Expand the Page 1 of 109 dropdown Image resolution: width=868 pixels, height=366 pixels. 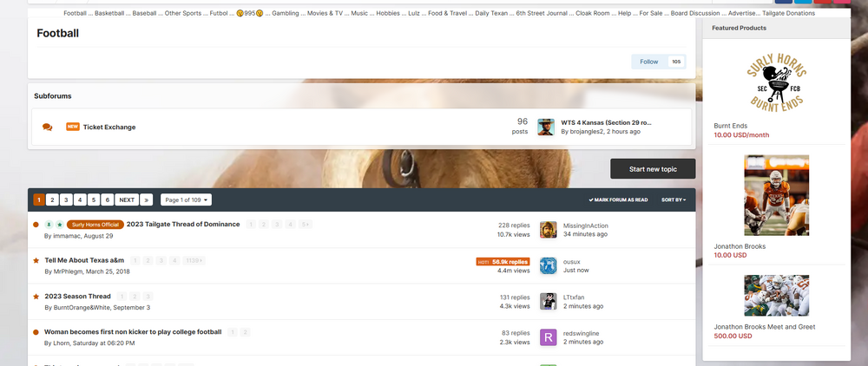click(x=186, y=199)
